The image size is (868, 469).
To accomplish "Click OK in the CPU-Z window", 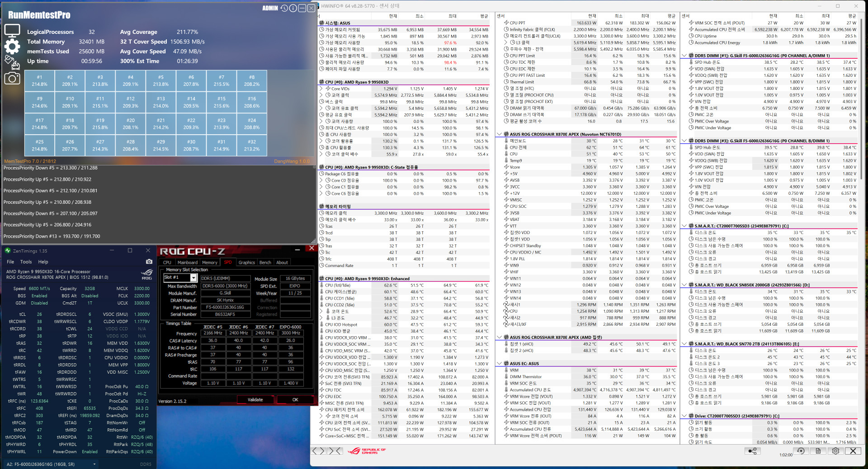I will (x=295, y=399).
